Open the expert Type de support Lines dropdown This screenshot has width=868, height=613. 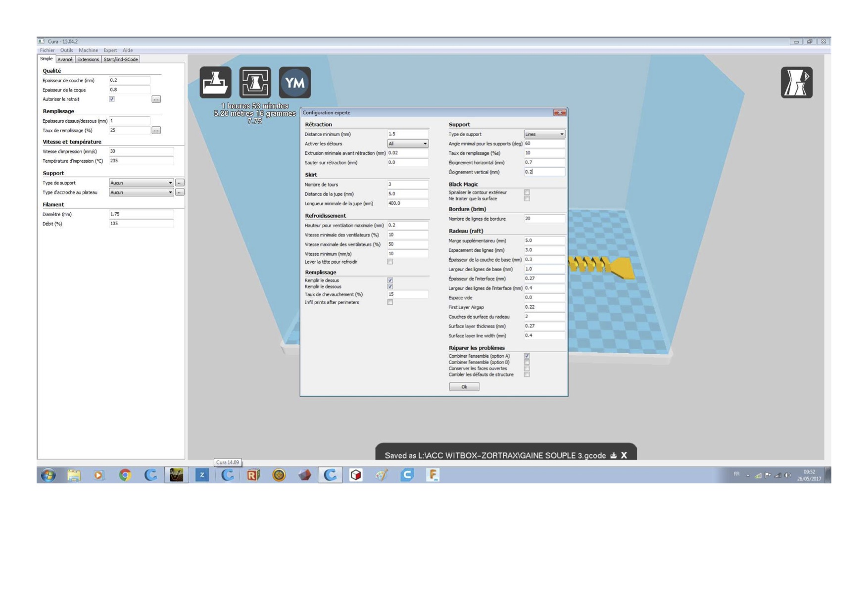point(544,134)
